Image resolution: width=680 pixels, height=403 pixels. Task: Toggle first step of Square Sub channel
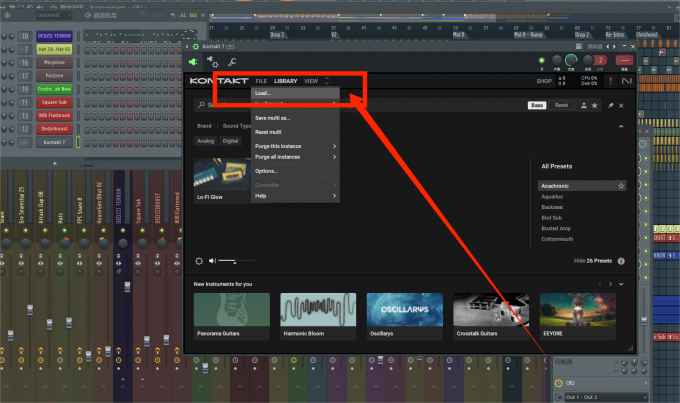click(x=87, y=103)
